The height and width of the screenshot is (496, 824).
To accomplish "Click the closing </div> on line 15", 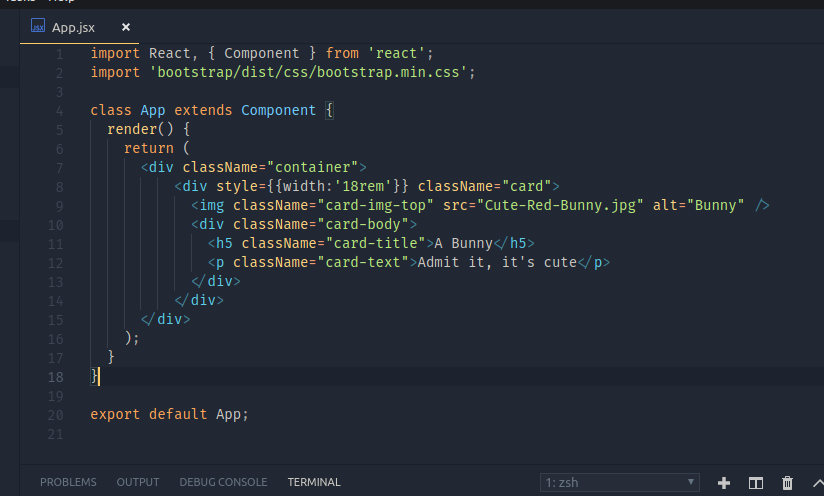I will (165, 318).
